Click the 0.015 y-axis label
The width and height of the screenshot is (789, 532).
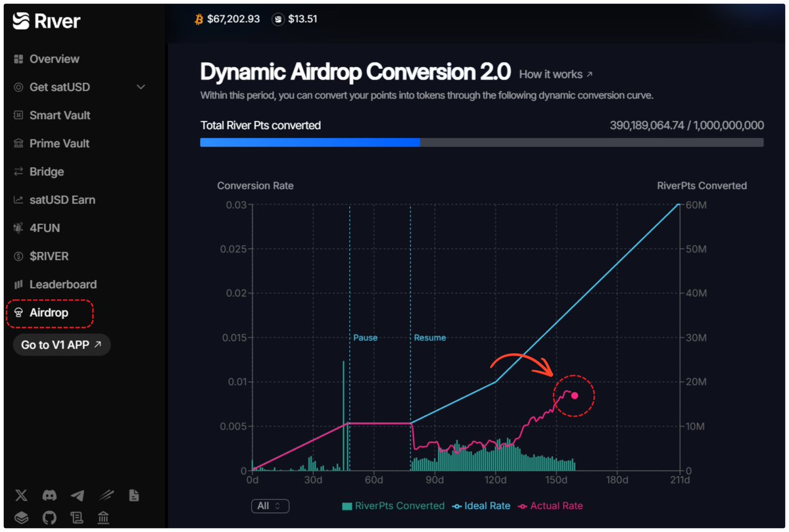(233, 337)
